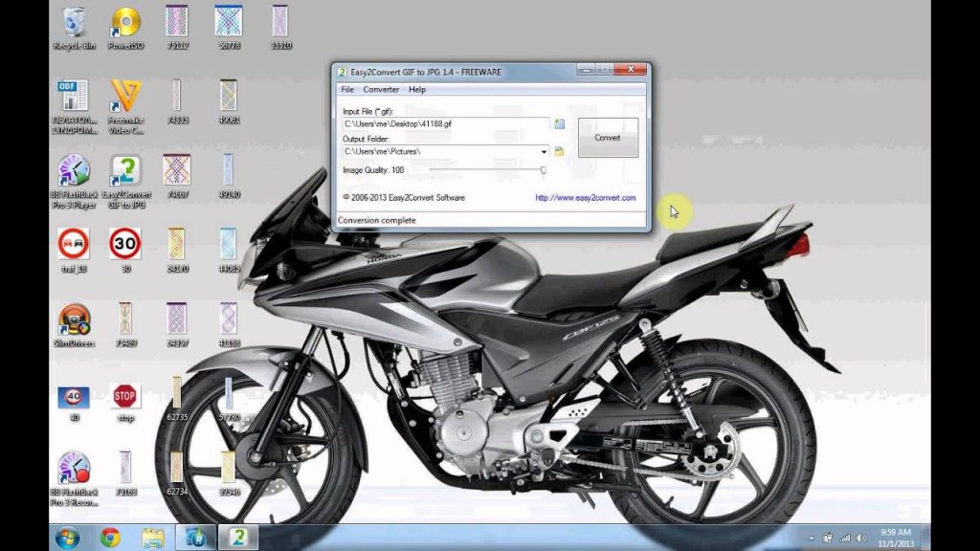The height and width of the screenshot is (551, 980).
Task: Open the File menu
Action: coord(347,89)
